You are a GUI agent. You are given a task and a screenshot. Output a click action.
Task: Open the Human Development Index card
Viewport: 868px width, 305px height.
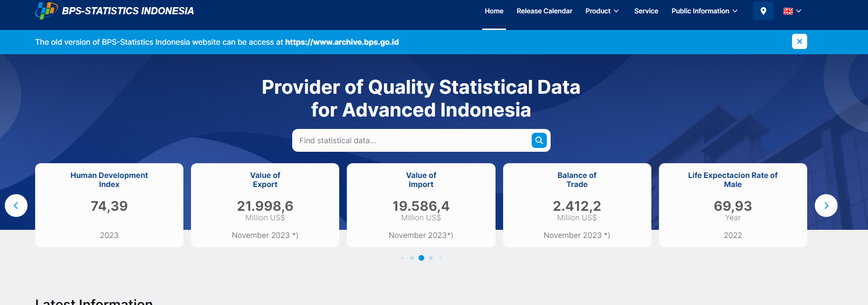pos(109,205)
